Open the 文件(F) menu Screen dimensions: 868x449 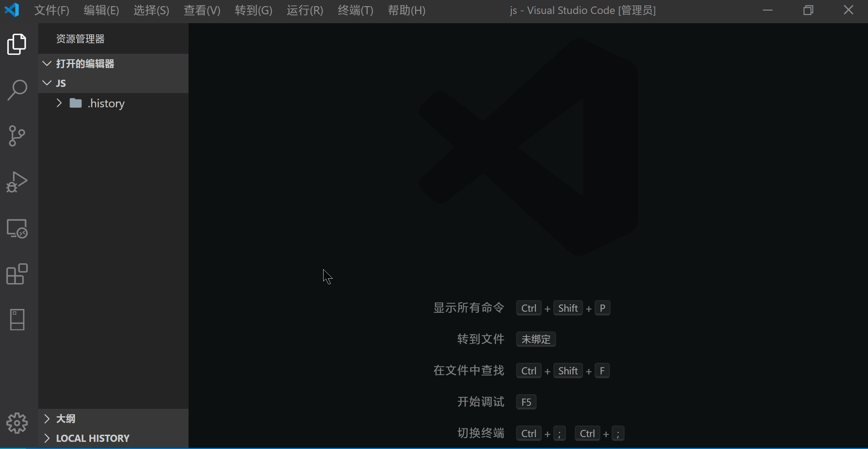51,10
